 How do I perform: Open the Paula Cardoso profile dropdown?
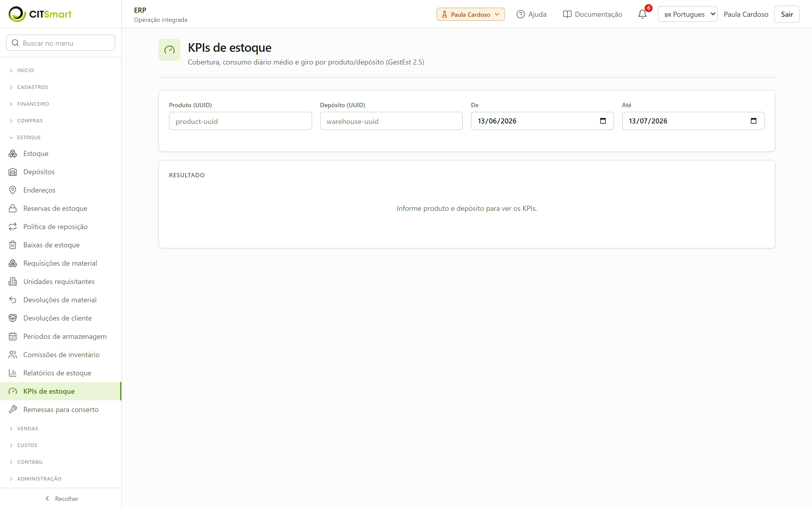point(470,14)
